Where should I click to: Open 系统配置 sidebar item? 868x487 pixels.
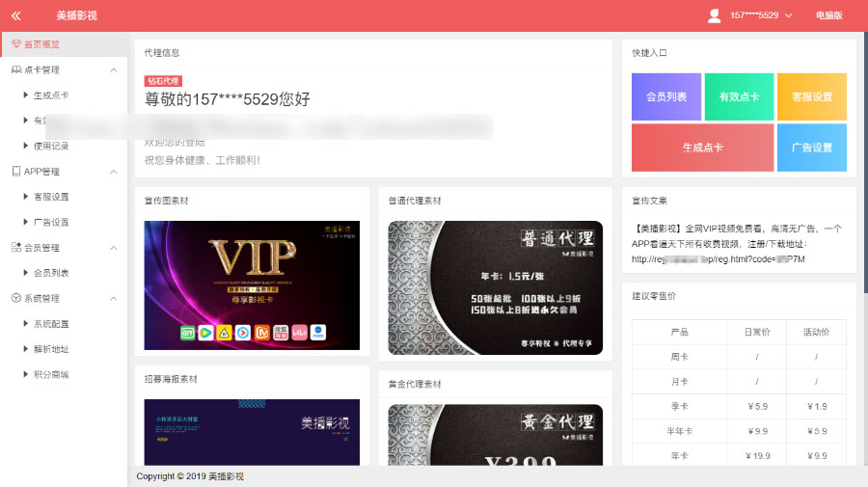51,324
